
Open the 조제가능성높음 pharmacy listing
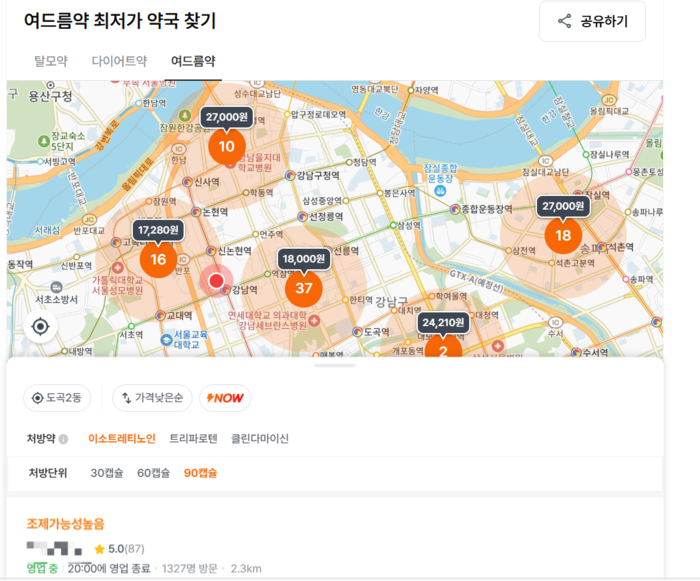[x=65, y=523]
